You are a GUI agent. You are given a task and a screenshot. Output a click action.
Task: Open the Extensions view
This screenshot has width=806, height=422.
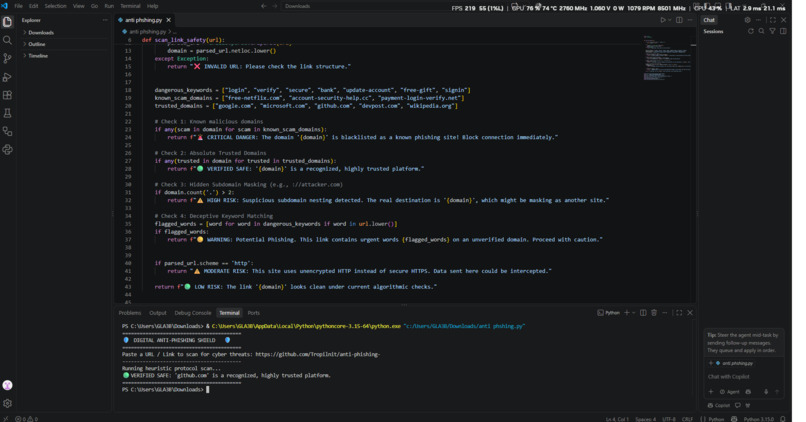[7, 95]
